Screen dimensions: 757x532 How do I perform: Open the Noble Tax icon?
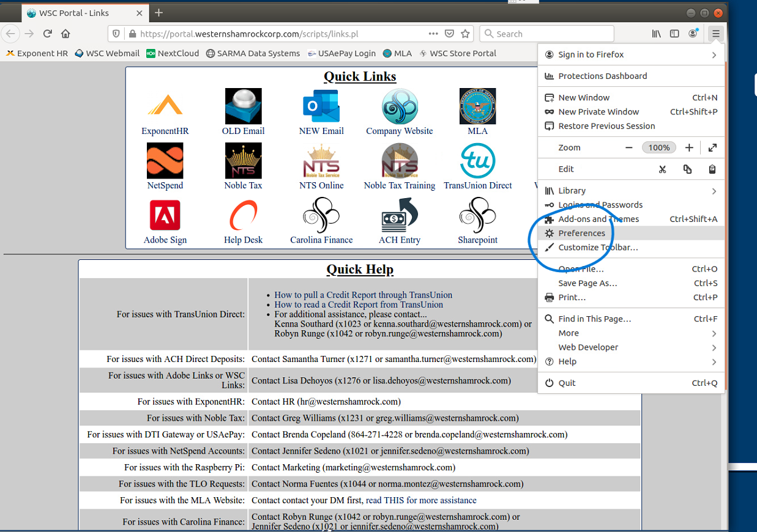243,161
